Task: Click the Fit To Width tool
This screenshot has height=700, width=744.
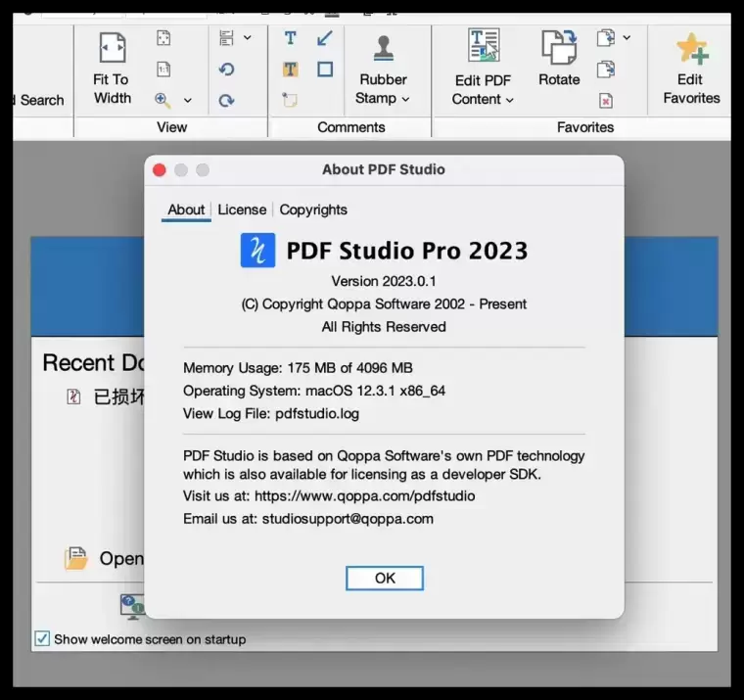Action: pos(112,69)
